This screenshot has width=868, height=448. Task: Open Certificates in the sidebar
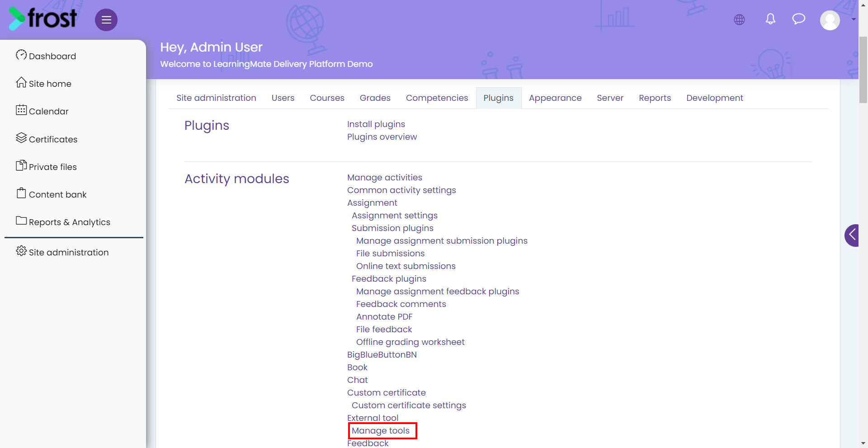coord(47,139)
